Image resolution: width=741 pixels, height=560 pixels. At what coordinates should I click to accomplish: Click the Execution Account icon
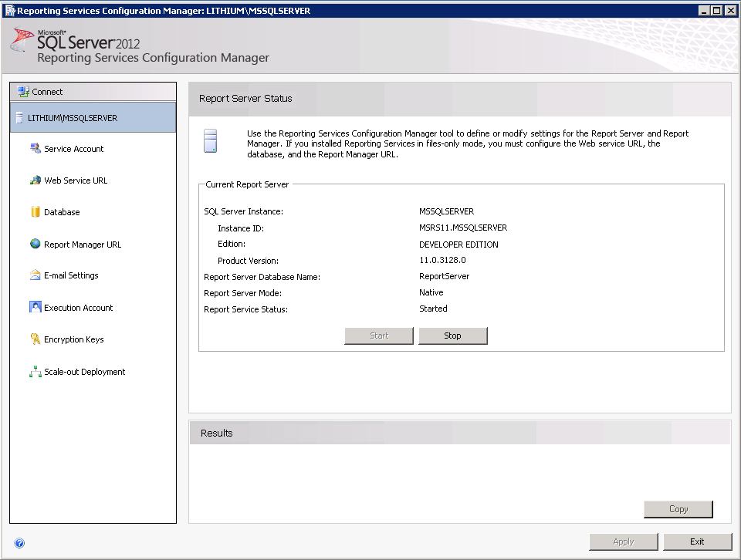coord(35,307)
